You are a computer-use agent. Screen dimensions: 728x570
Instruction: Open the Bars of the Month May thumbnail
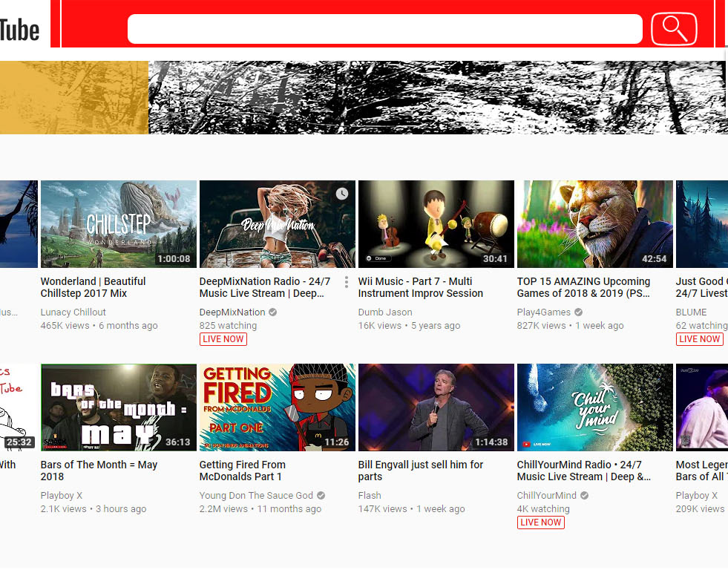[119, 407]
